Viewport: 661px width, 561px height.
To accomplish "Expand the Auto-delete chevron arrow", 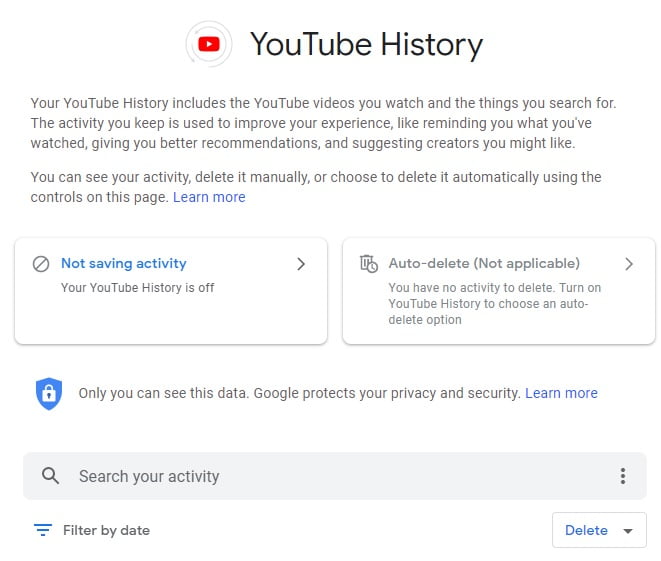I will pos(629,264).
